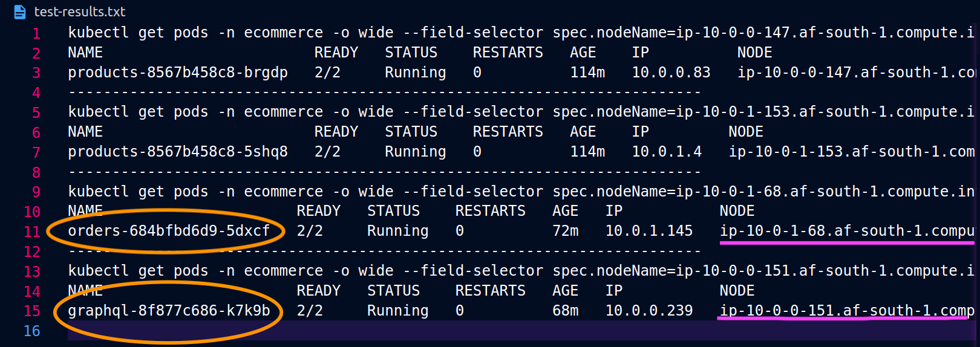Click the test-results.txt file icon
980x347 pixels.
[19, 11]
